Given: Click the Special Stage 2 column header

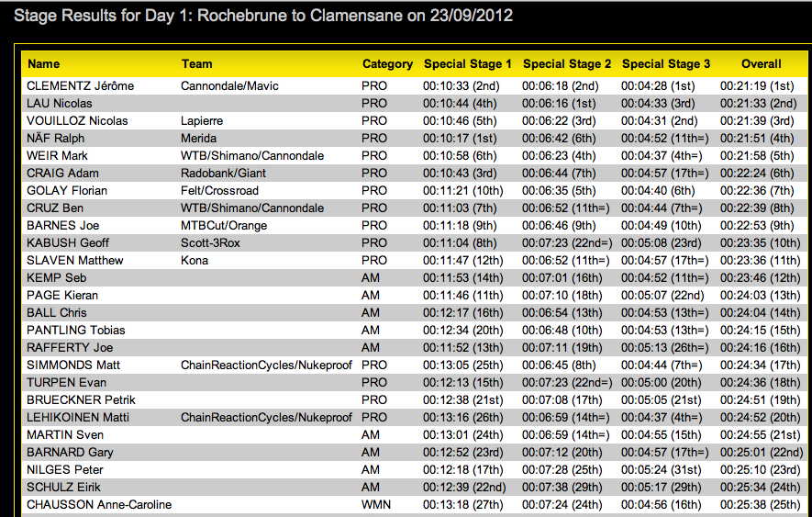Looking at the screenshot, I should click(567, 64).
